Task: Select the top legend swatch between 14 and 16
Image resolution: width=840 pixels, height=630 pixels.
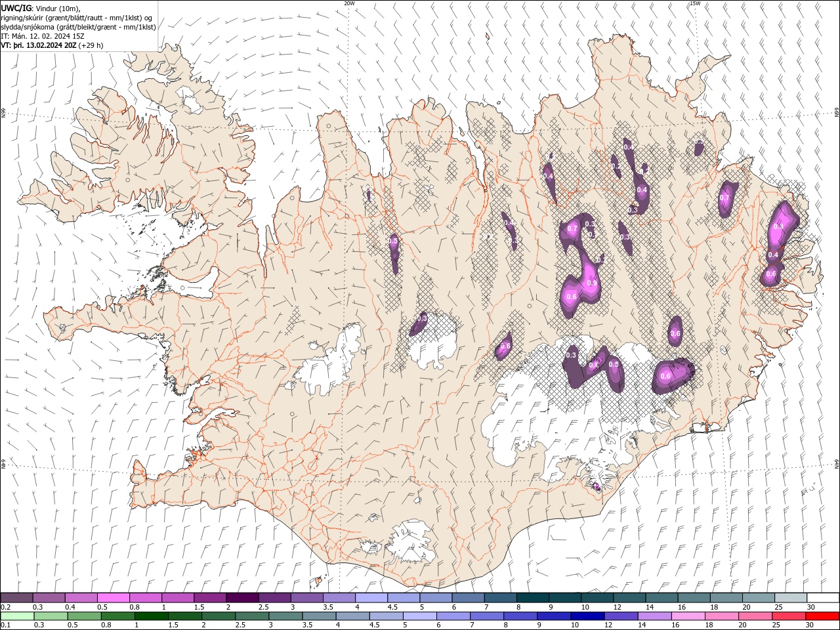Action: [661, 598]
